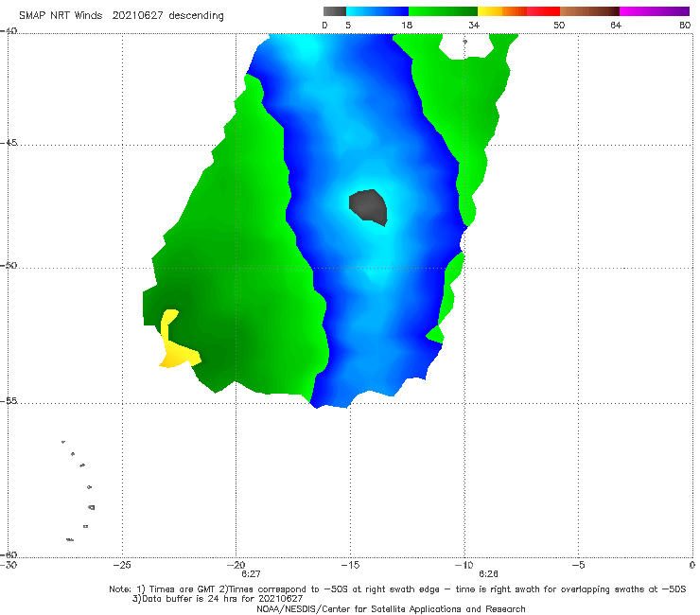Click the green 18–34 color bar segment
Screen dimensions: 700x615
(443, 11)
